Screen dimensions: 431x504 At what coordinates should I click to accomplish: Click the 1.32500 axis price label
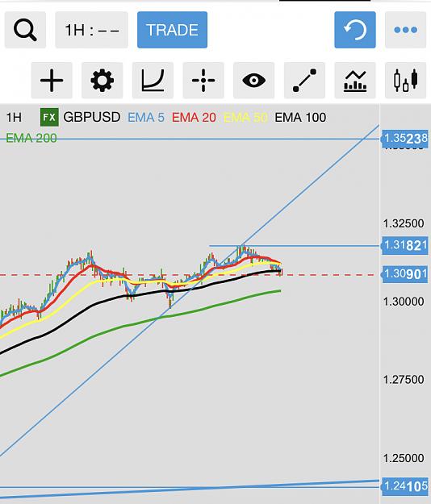(x=404, y=223)
